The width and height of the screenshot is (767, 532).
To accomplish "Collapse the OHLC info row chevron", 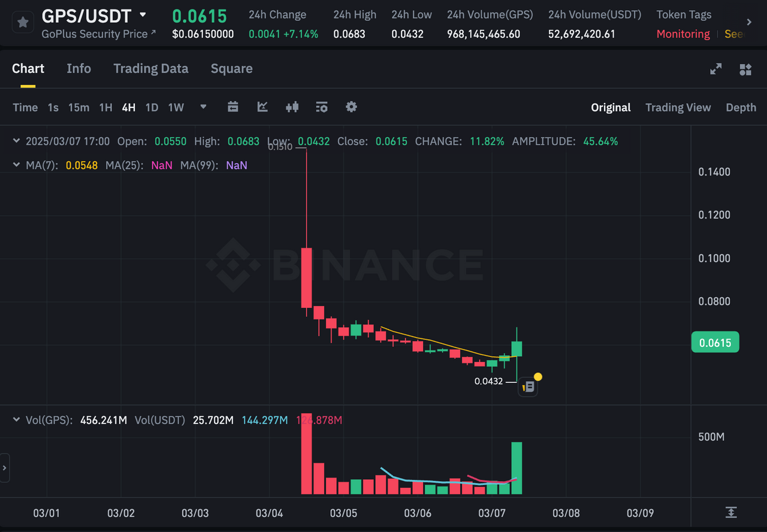I will [17, 141].
